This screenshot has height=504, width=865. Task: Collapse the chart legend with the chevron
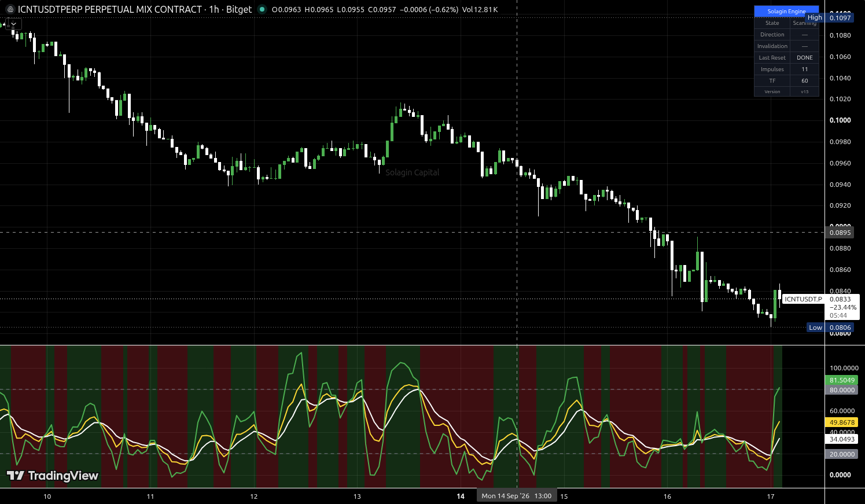[14, 24]
